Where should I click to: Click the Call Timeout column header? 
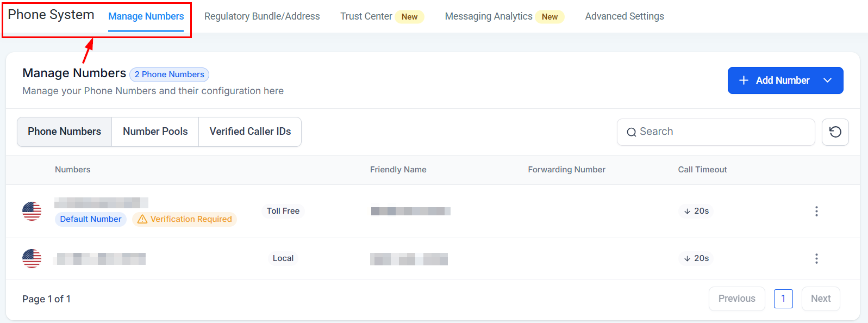pos(702,170)
